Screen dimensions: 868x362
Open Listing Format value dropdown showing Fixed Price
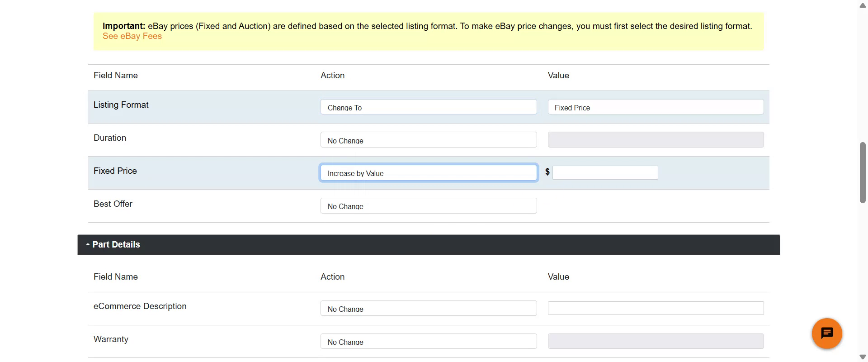[655, 107]
